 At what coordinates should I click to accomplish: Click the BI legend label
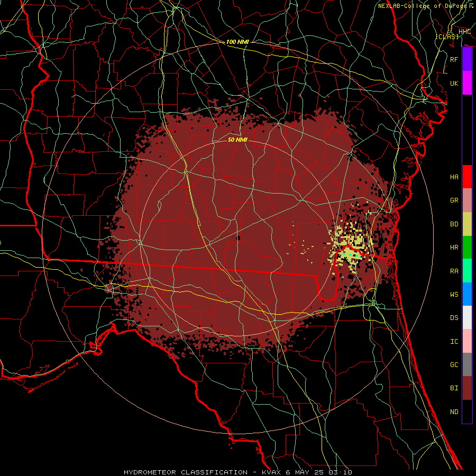454,388
